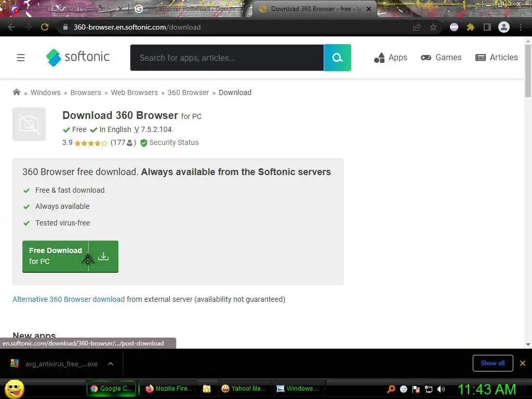532x399 pixels.
Task: Click the Security Status text
Action: pos(174,142)
